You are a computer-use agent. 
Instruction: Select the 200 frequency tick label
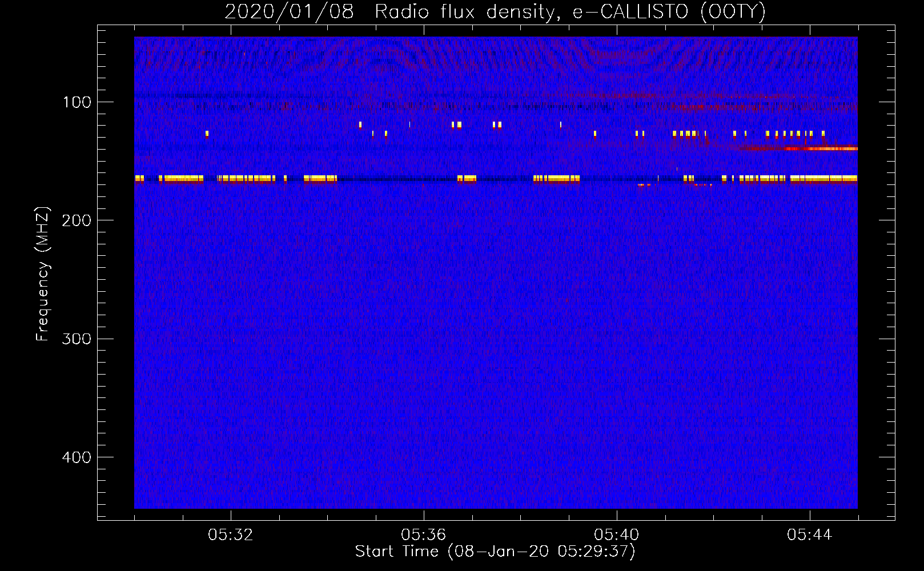tap(77, 220)
